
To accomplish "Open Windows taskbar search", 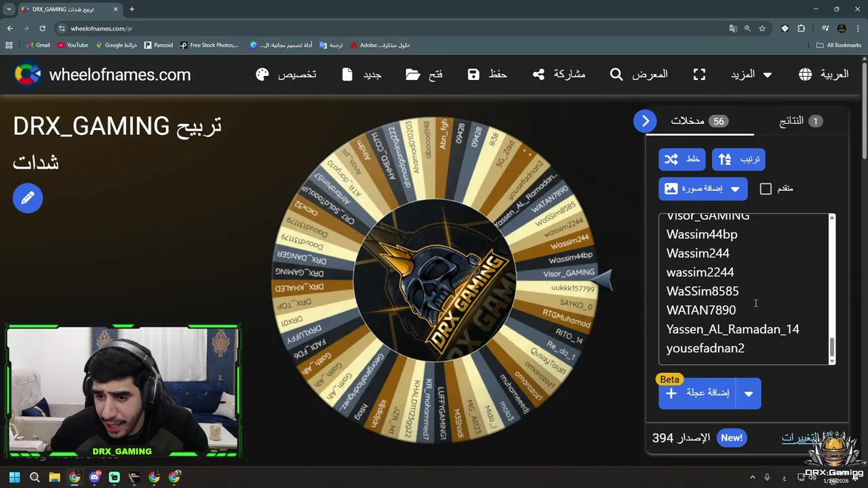I will tap(35, 477).
